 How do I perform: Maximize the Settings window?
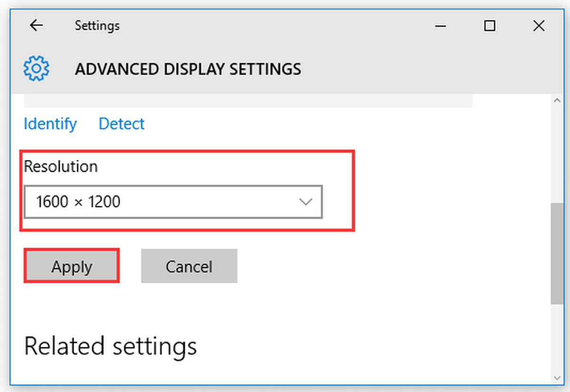[490, 26]
